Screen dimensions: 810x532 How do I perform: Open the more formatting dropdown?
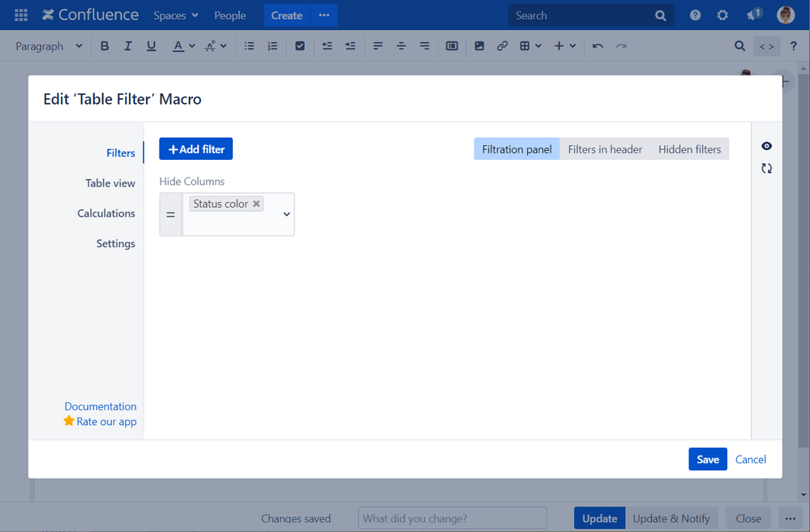pos(216,46)
